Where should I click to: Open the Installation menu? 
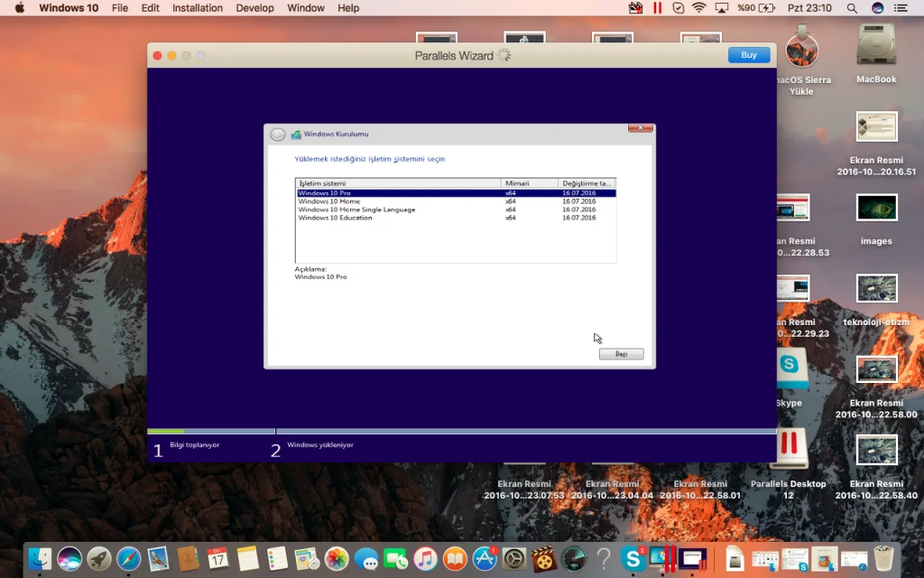click(x=197, y=8)
